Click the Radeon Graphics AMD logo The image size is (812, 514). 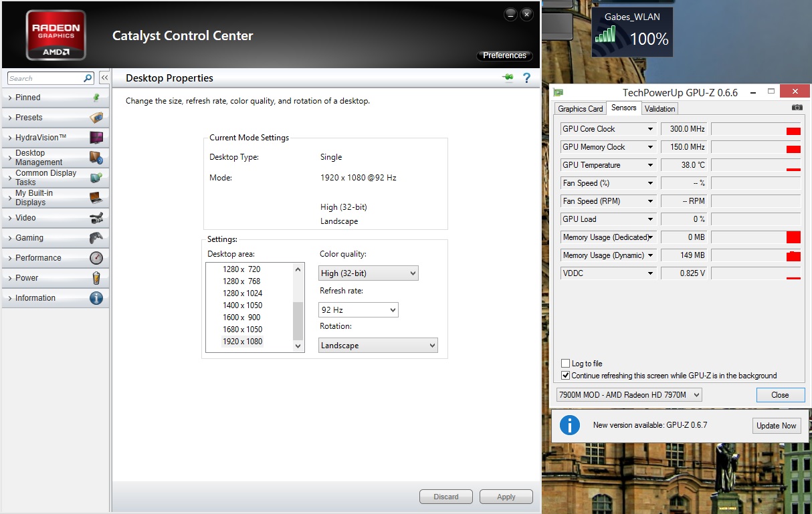click(56, 34)
